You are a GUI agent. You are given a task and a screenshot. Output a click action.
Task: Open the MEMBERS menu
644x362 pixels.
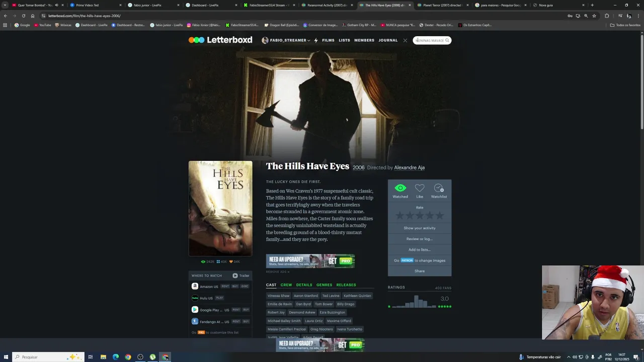364,40
